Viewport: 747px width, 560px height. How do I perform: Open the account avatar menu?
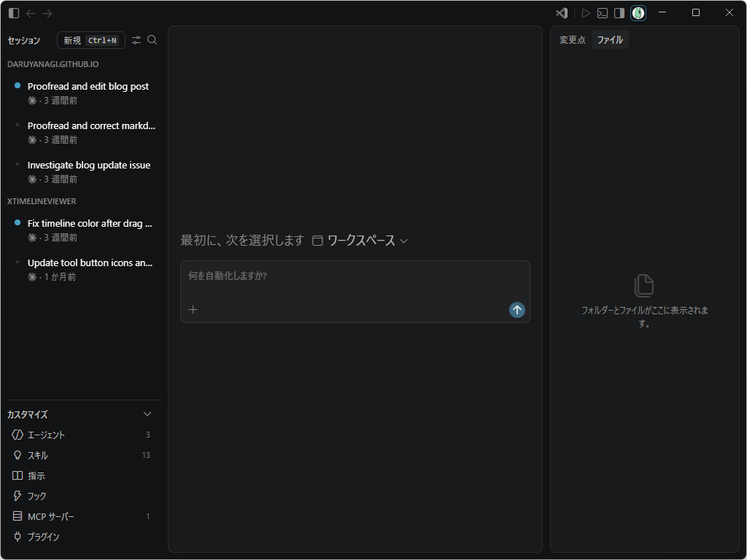[638, 13]
